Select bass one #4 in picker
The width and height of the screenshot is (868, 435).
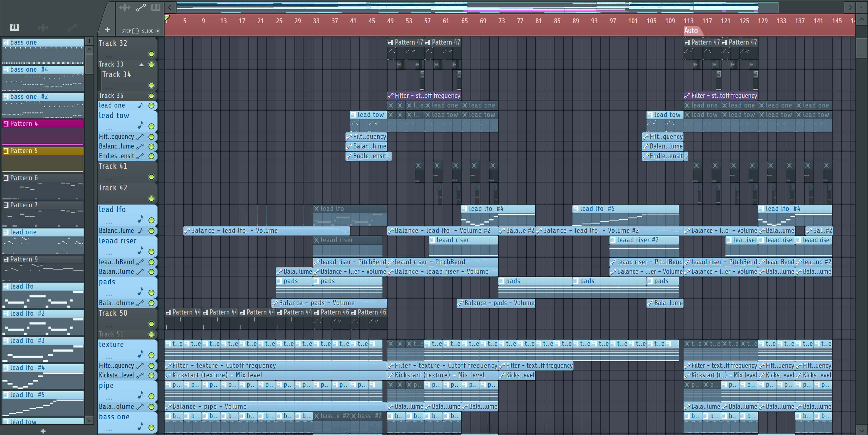coord(43,78)
